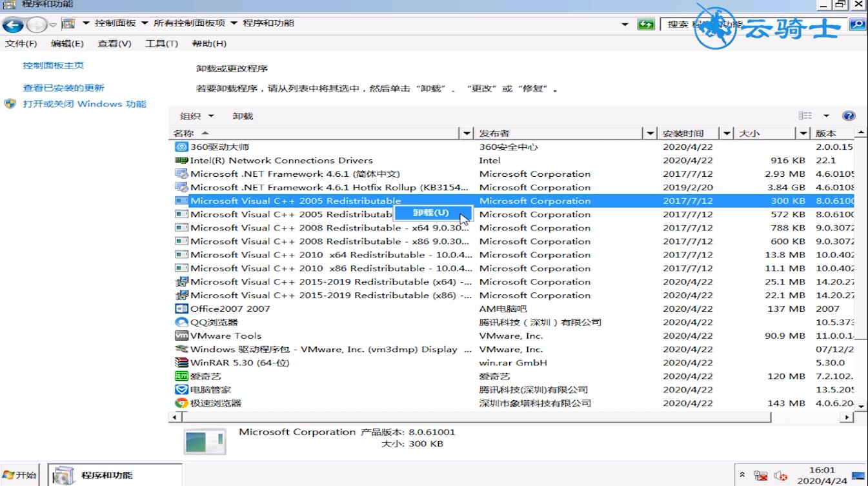
Task: Click the 开始 Start button
Action: coord(19,475)
